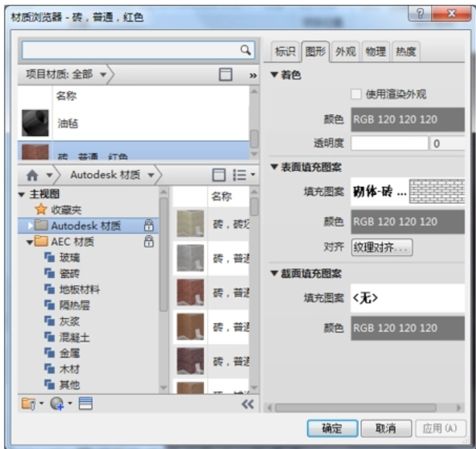The width and height of the screenshot is (476, 449).
Task: Enable 使用渲染外观 checkbox
Action: [356, 94]
